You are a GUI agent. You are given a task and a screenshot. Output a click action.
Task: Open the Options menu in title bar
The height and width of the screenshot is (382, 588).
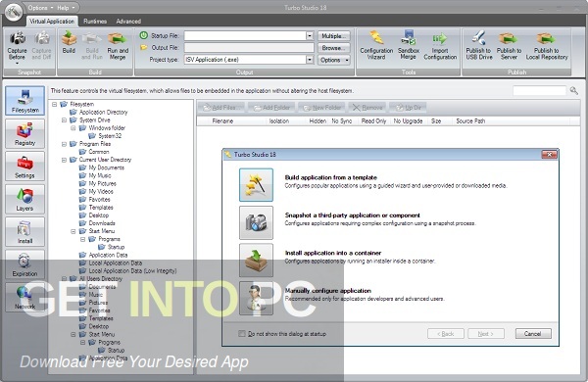(x=40, y=8)
